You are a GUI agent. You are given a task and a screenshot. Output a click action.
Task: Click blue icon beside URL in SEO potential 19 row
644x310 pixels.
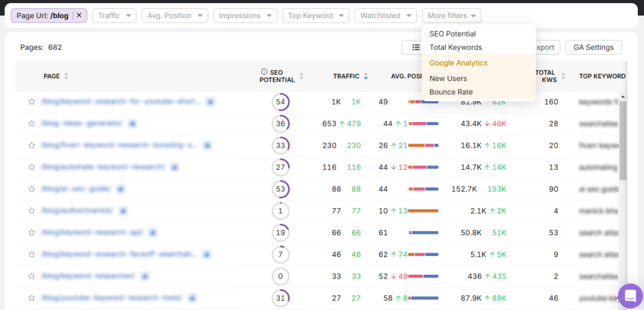coord(152,233)
